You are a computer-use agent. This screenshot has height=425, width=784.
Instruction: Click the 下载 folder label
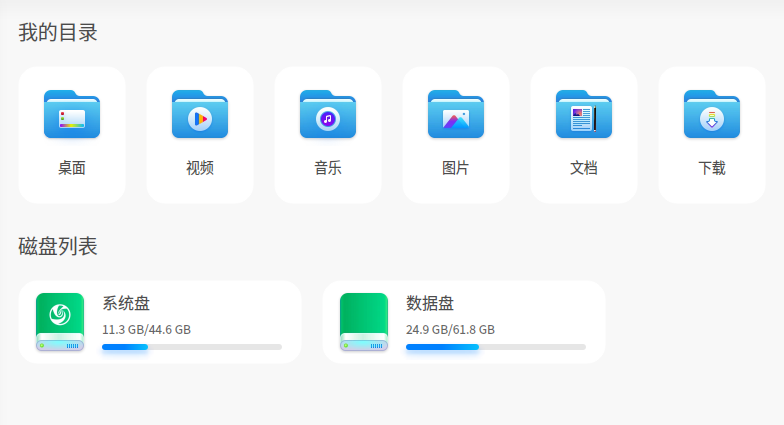click(712, 168)
